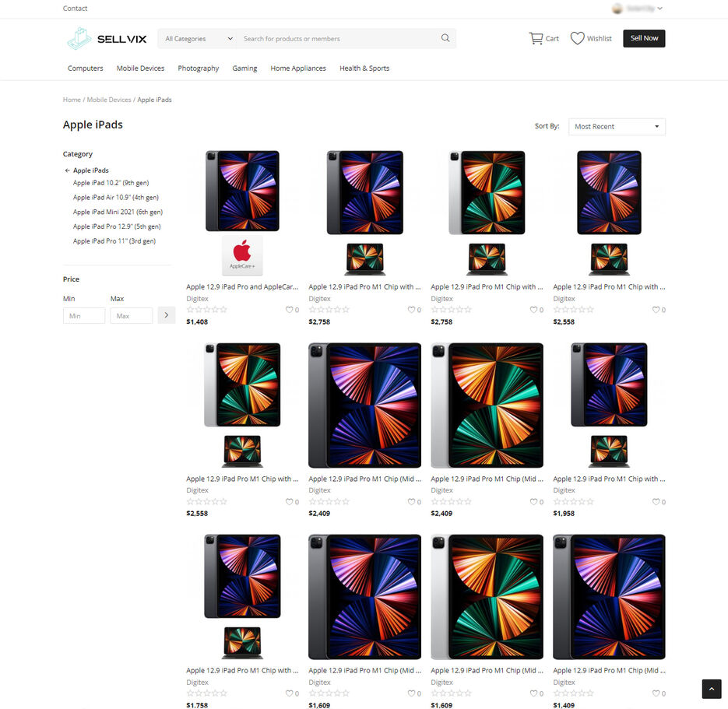Click the user avatar in the top bar

(x=617, y=9)
